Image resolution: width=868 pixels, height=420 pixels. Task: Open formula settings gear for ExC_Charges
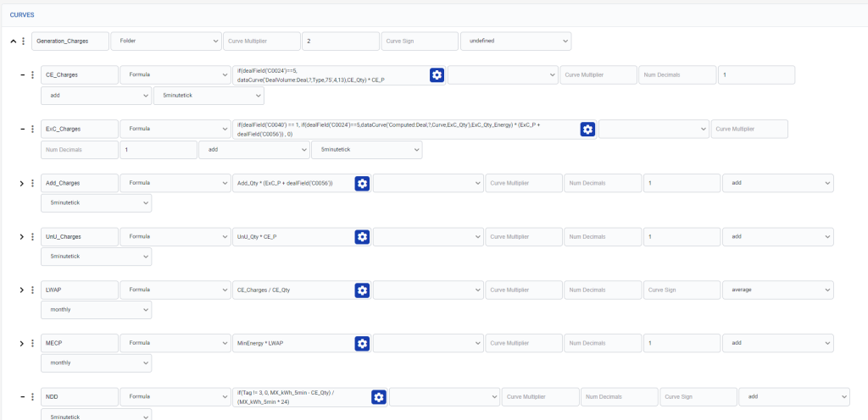click(x=587, y=129)
